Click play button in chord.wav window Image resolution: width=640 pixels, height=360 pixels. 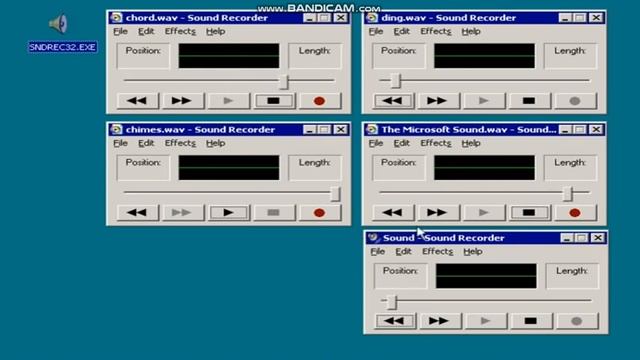coord(228,101)
